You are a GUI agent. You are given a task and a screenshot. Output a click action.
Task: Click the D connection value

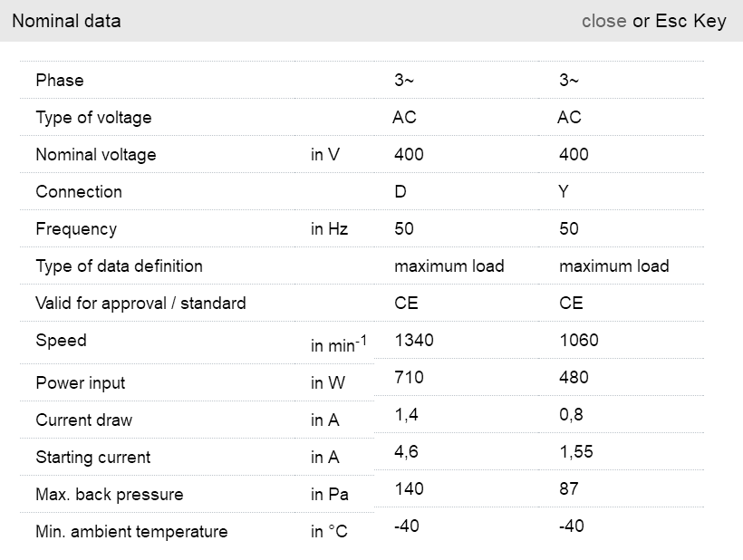[400, 192]
